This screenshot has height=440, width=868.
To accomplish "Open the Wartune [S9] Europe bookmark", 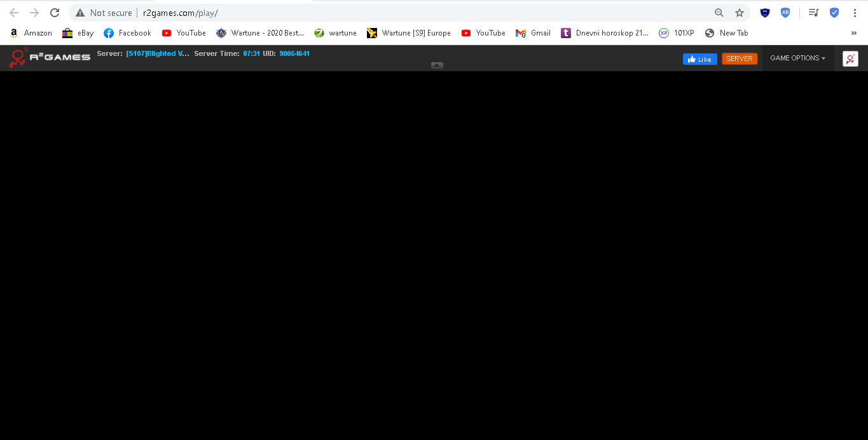I will pos(409,33).
